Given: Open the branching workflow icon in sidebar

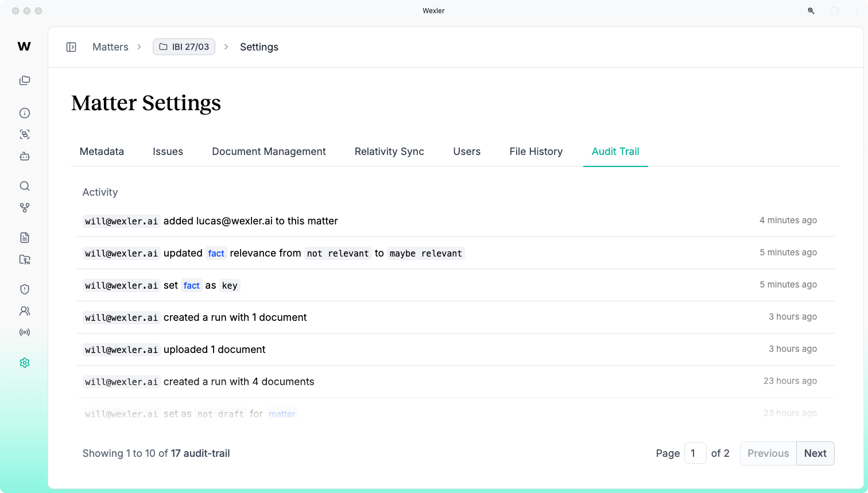Looking at the screenshot, I should point(25,208).
